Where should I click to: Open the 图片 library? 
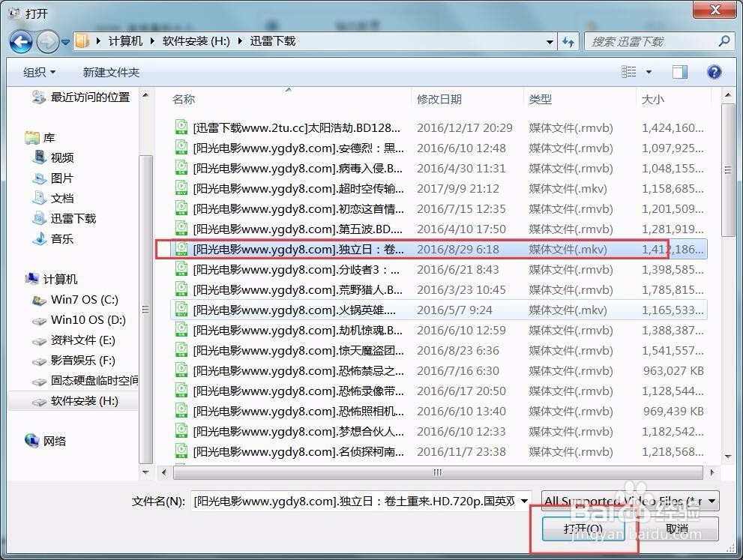click(53, 178)
